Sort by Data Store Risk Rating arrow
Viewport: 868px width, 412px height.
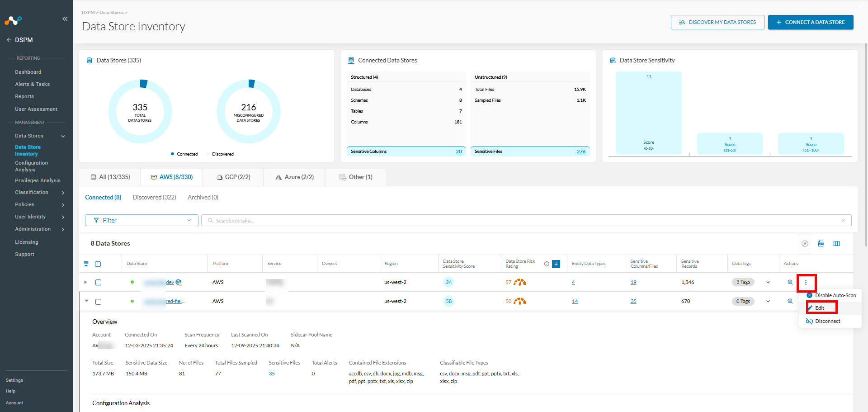click(556, 264)
